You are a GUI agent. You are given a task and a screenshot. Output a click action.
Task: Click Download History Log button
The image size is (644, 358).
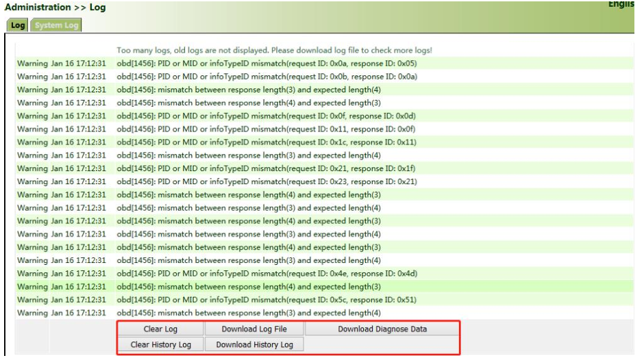click(254, 344)
